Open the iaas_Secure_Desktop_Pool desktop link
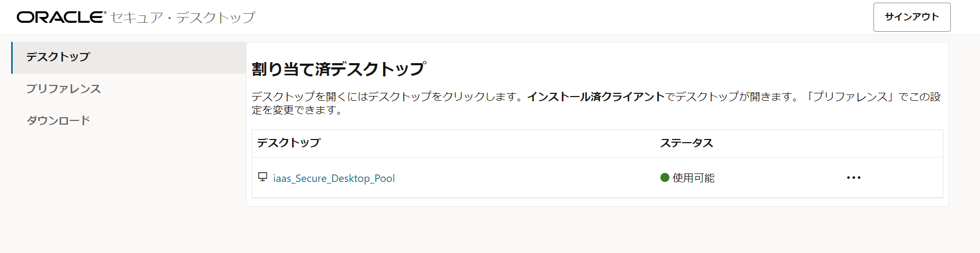Image resolution: width=980 pixels, height=253 pixels. point(334,178)
